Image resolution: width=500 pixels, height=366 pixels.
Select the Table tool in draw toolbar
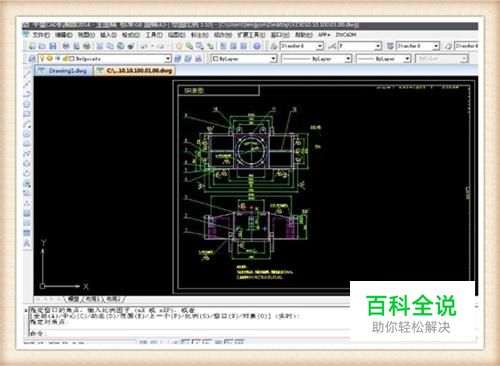click(x=27, y=233)
